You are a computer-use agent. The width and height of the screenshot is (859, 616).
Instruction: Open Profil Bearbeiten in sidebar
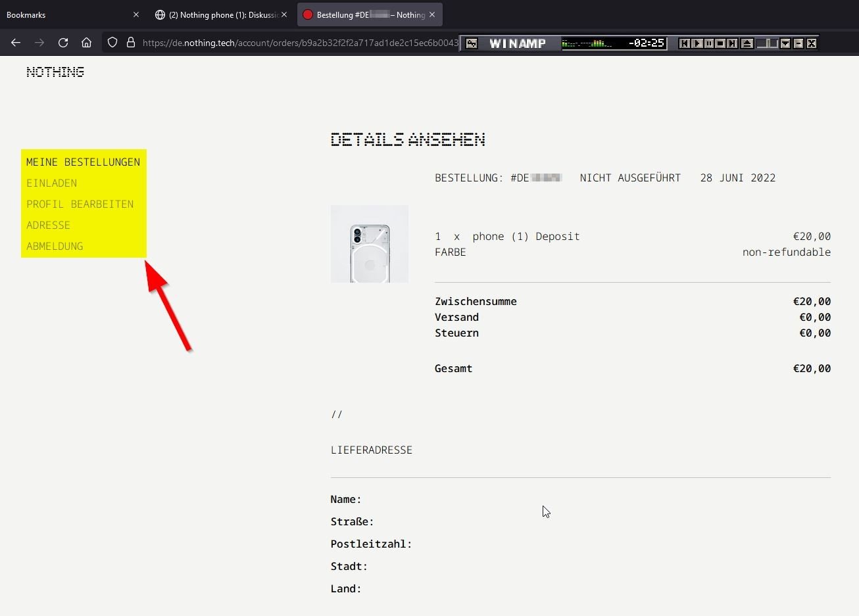click(80, 204)
